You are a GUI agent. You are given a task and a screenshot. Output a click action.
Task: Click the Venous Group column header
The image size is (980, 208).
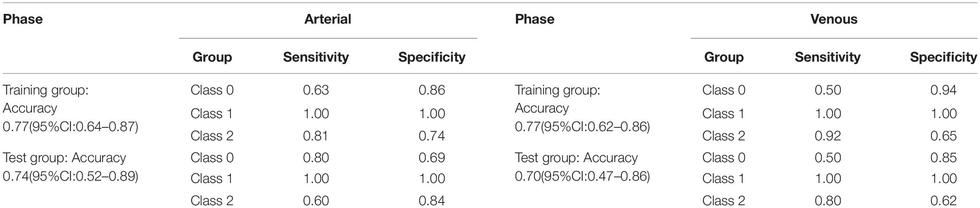point(724,57)
